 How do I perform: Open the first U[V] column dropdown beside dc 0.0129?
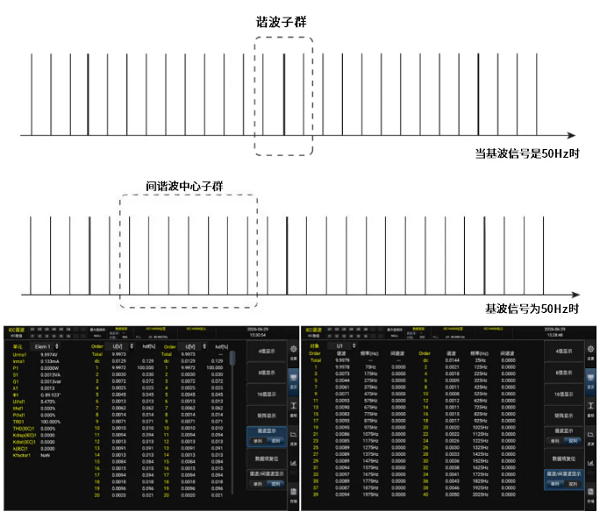pos(120,346)
